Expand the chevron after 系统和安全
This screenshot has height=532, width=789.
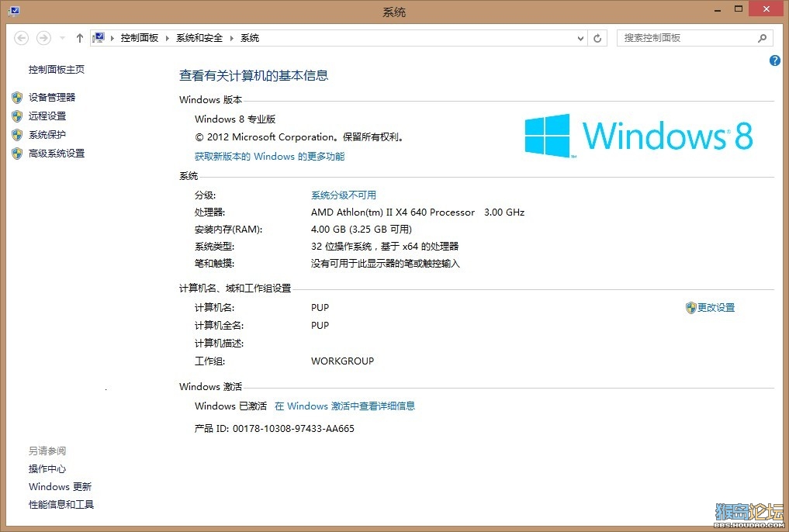[x=232, y=38]
